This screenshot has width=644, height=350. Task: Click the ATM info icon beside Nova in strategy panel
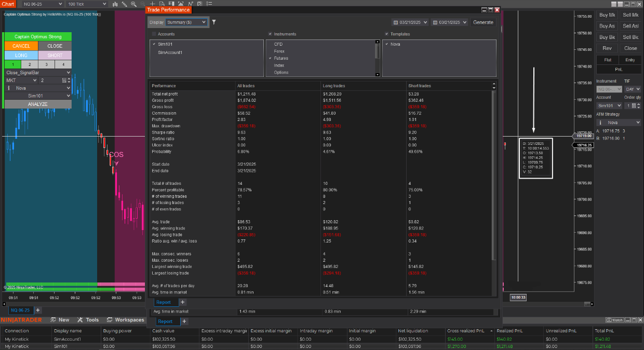click(9, 88)
